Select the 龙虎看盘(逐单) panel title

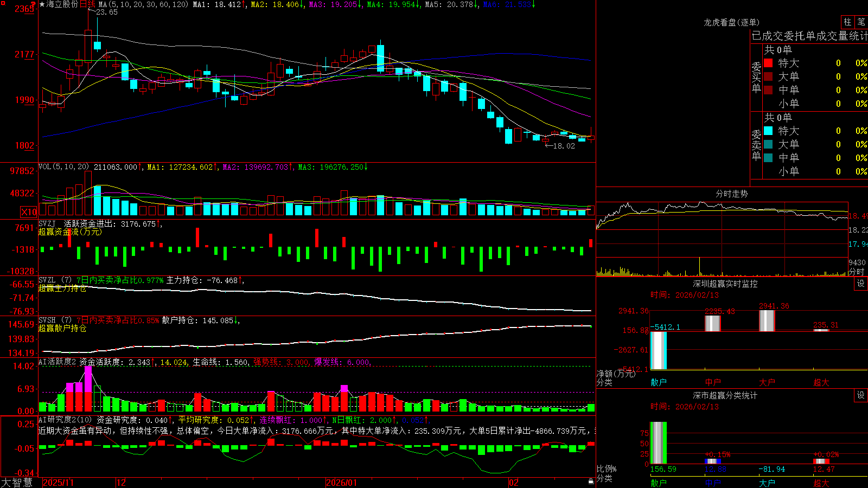coord(731,22)
